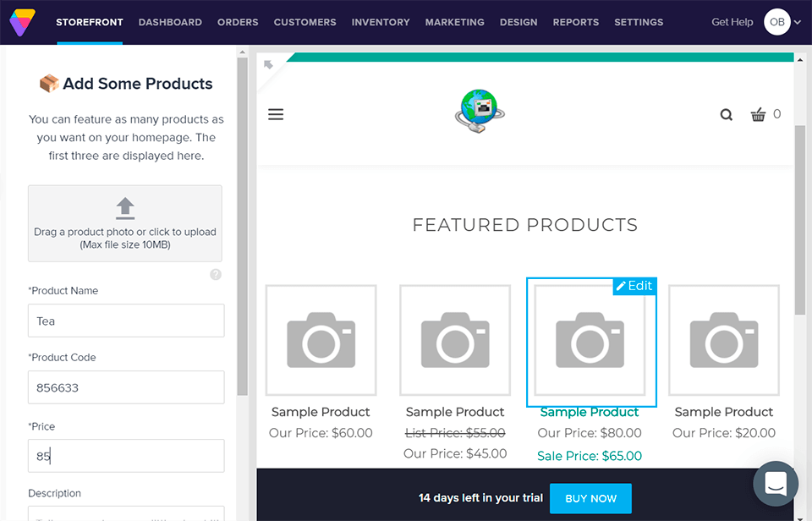Click the globe store logo in the preview

pyautogui.click(x=479, y=110)
